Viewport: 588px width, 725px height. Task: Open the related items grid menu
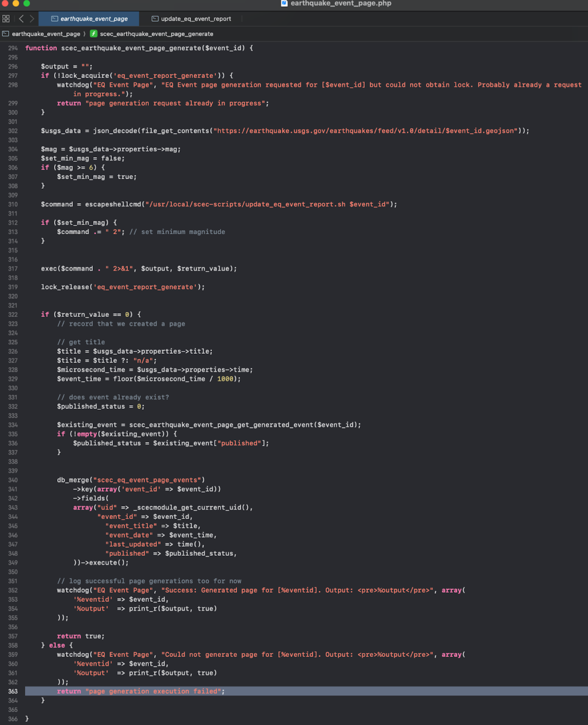pos(6,18)
